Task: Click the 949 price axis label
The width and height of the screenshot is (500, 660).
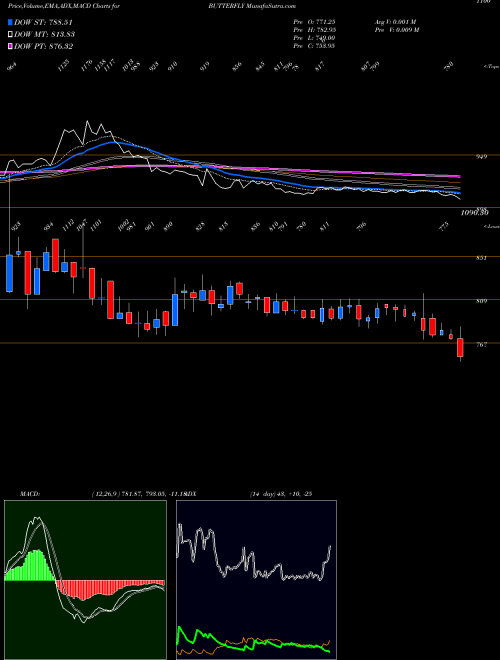Action: pyautogui.click(x=481, y=157)
